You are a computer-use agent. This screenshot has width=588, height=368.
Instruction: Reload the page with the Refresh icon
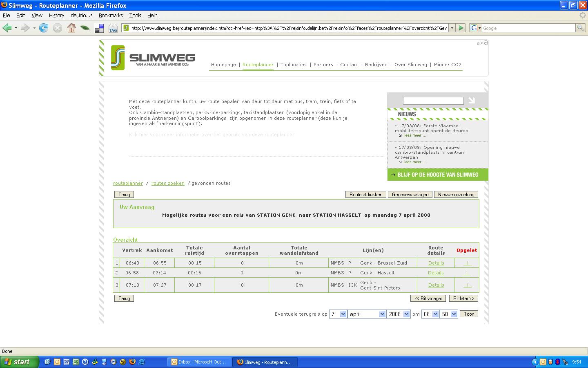click(44, 28)
